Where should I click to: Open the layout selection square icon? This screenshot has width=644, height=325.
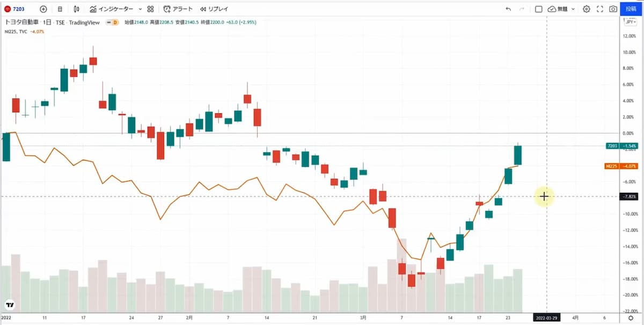pos(539,9)
